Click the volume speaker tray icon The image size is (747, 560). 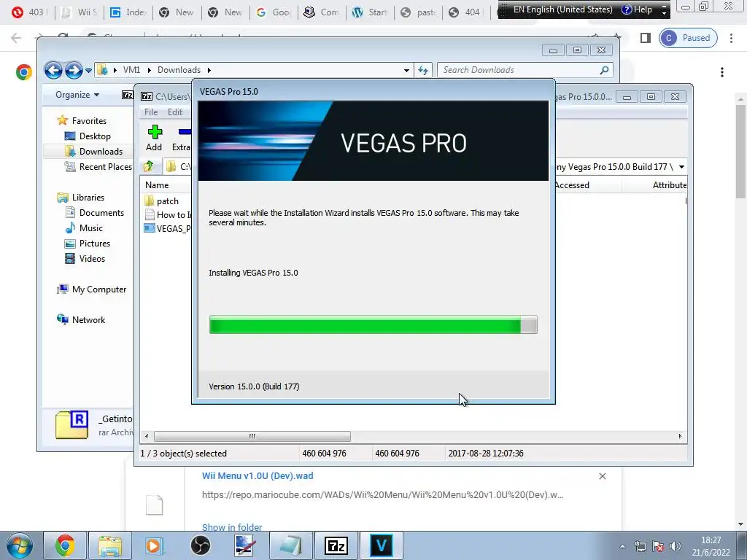tap(675, 546)
